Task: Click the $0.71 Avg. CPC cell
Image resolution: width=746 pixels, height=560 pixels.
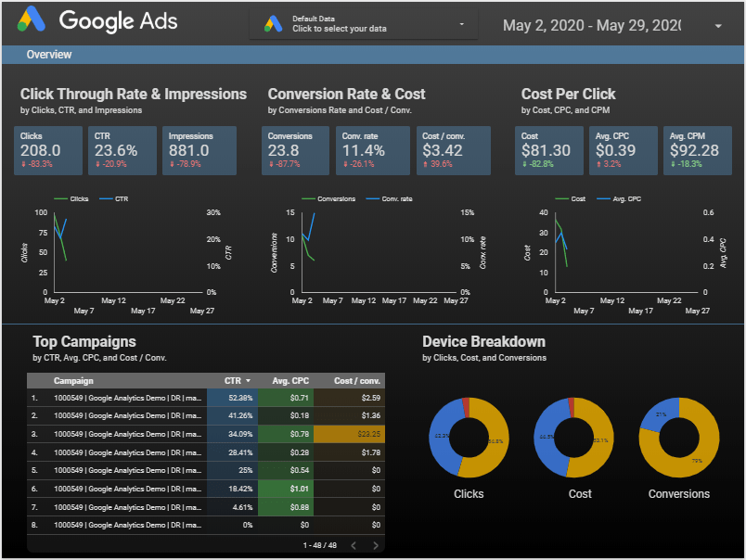Action: [x=286, y=398]
